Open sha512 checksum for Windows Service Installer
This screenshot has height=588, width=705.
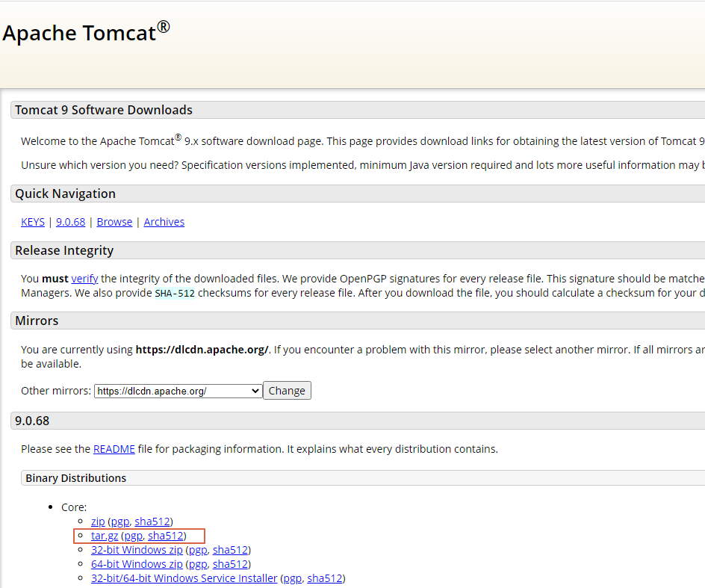click(x=325, y=578)
